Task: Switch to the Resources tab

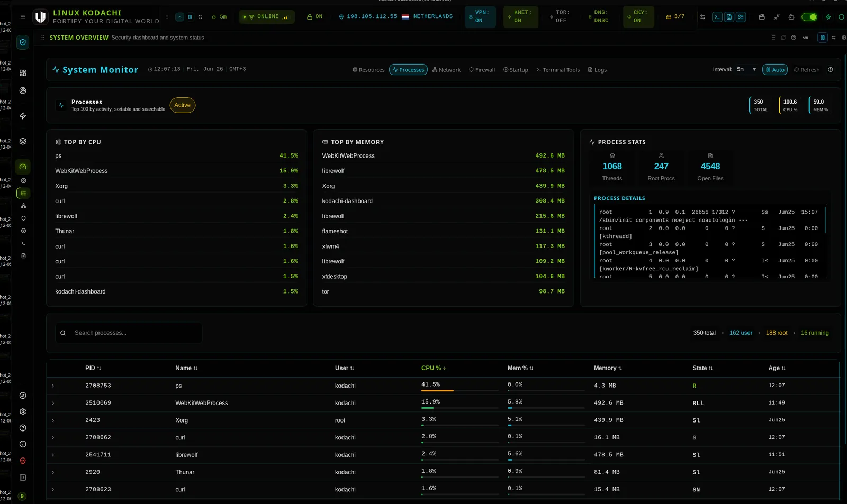Action: click(368, 70)
